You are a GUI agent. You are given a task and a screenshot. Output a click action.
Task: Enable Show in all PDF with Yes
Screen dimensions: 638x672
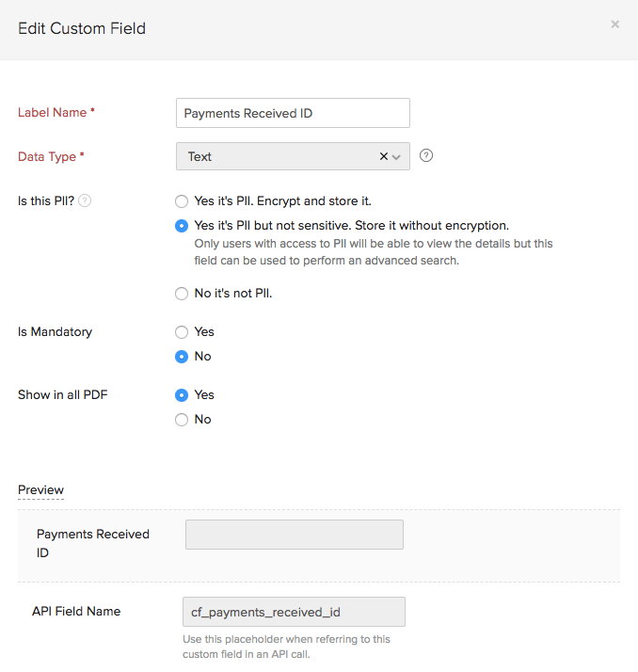coord(182,395)
